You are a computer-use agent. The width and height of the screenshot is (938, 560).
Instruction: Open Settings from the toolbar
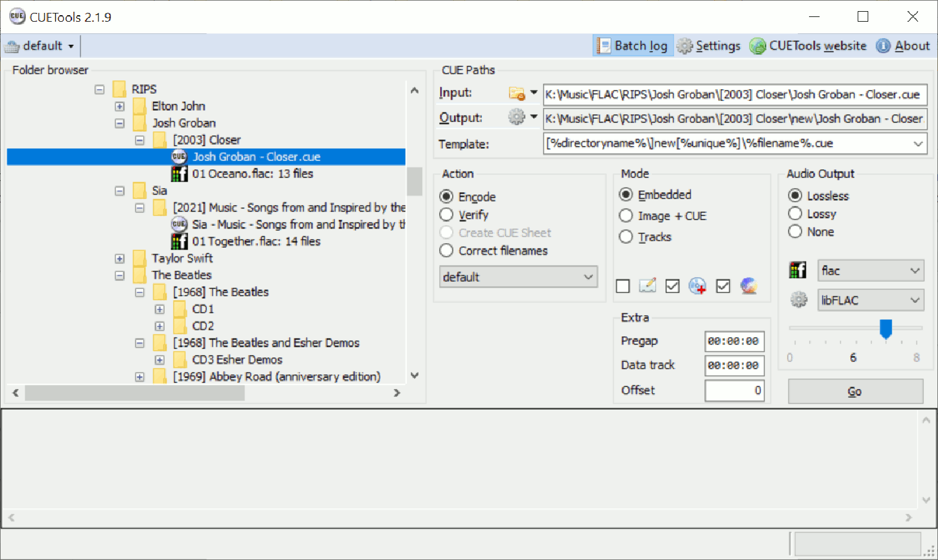708,46
